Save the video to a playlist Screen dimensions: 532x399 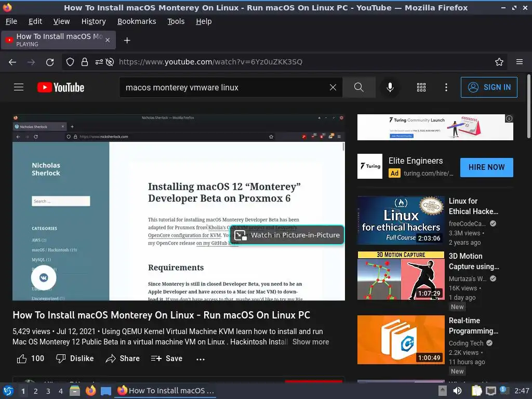[x=167, y=358]
